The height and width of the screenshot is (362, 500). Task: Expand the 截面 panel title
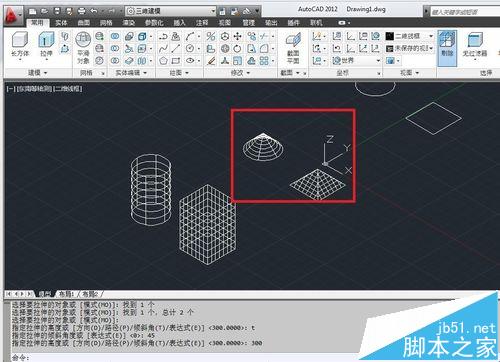[289, 72]
